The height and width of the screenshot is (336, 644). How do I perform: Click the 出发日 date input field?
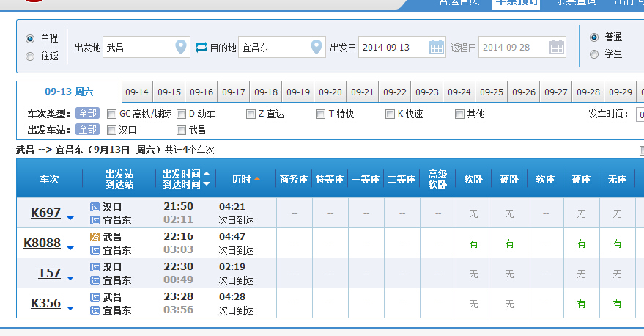tap(392, 48)
